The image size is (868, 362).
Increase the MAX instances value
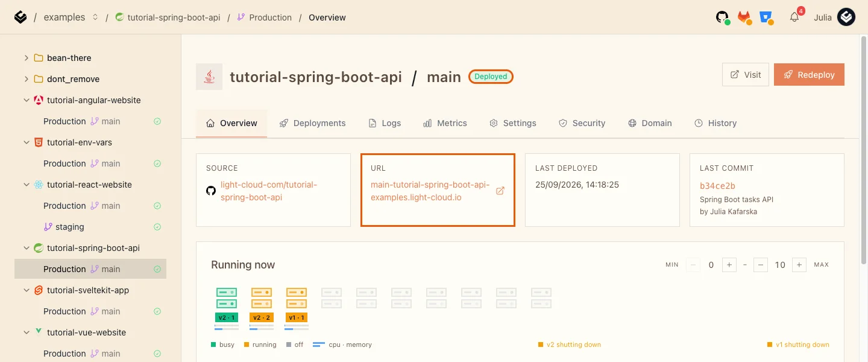[x=799, y=265]
